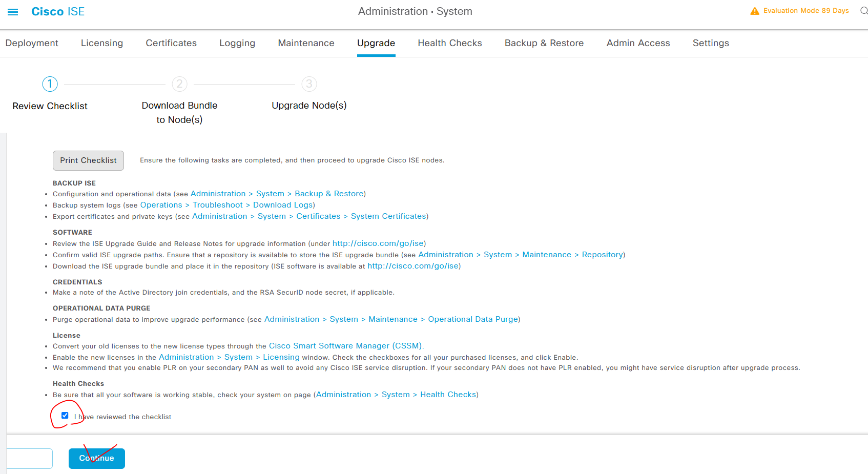
Task: Select step 2 circle Download Bundle
Action: (179, 84)
